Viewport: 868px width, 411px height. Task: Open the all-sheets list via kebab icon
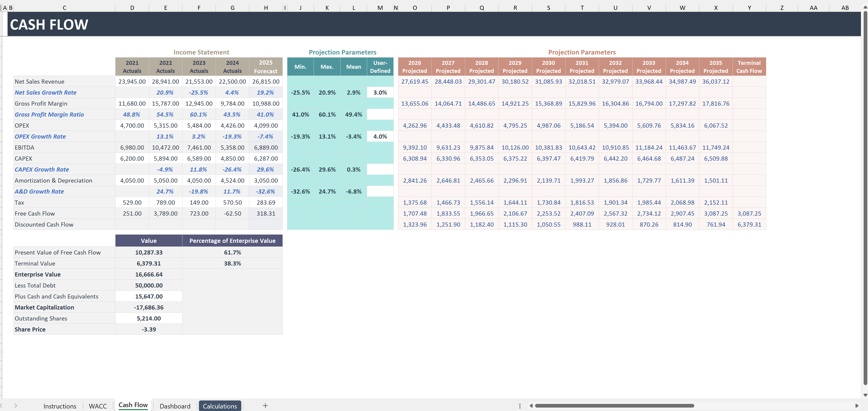pos(520,406)
